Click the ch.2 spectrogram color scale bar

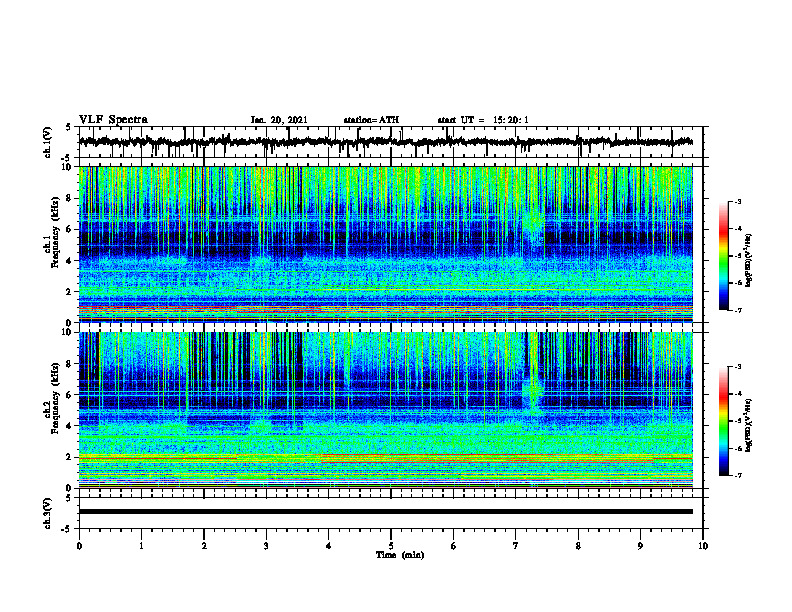723,421
